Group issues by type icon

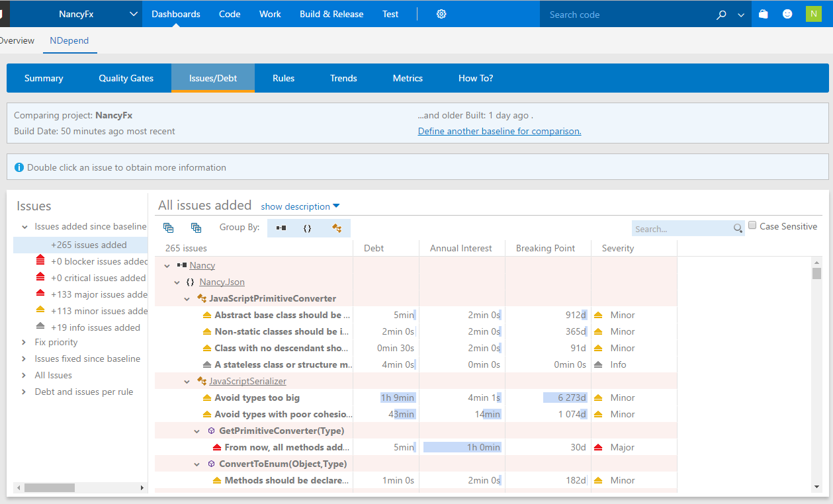click(337, 228)
